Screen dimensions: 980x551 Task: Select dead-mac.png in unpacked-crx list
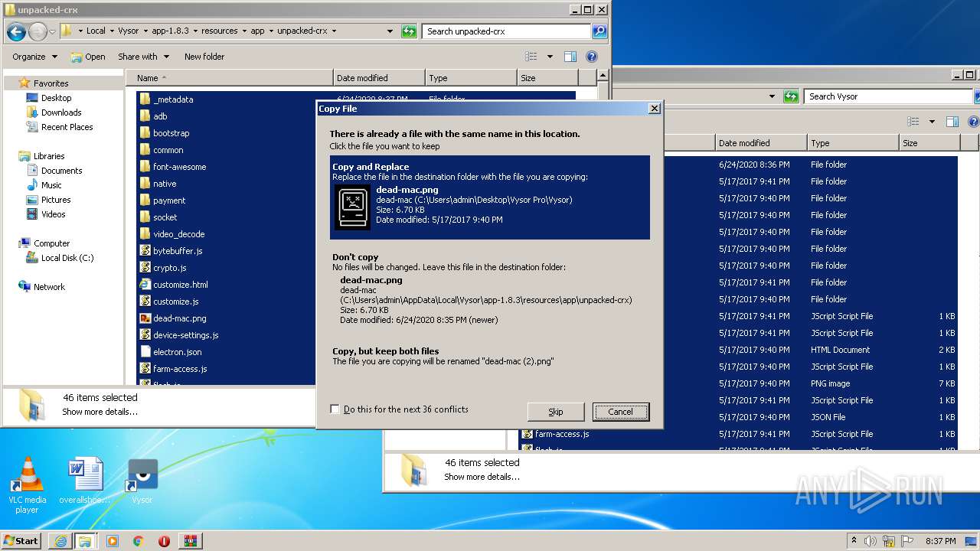[x=179, y=318]
